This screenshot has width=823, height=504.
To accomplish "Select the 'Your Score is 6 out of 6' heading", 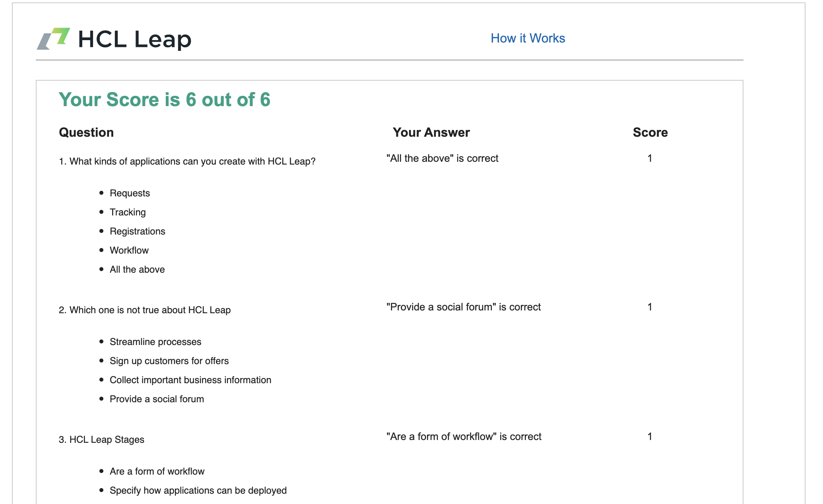I will click(x=165, y=99).
